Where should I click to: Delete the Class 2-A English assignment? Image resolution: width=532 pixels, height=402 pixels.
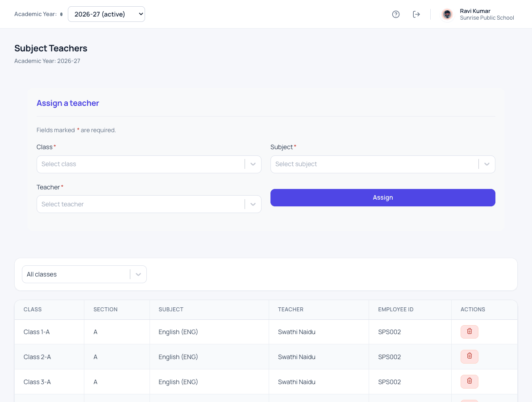469,356
